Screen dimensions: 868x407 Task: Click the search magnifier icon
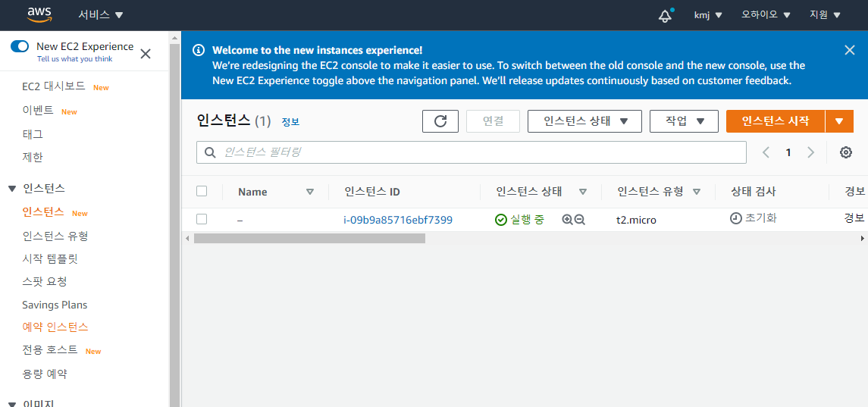tap(210, 152)
